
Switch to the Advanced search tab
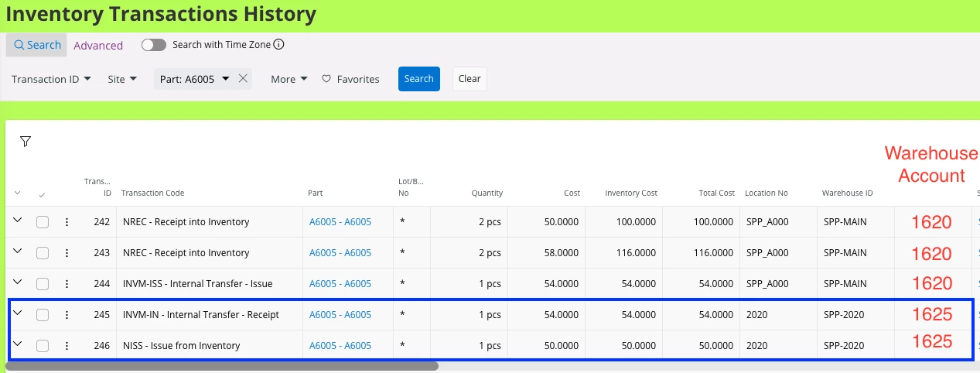pyautogui.click(x=98, y=46)
